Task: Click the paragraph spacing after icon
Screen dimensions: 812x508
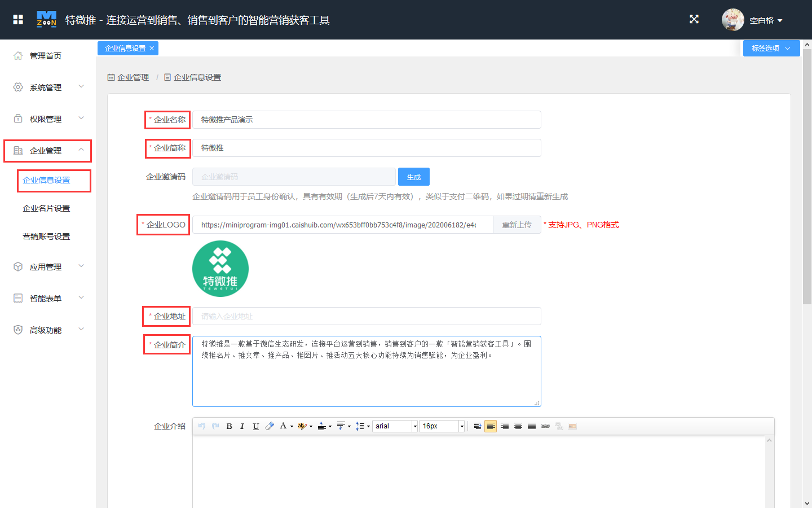Action: coord(341,426)
